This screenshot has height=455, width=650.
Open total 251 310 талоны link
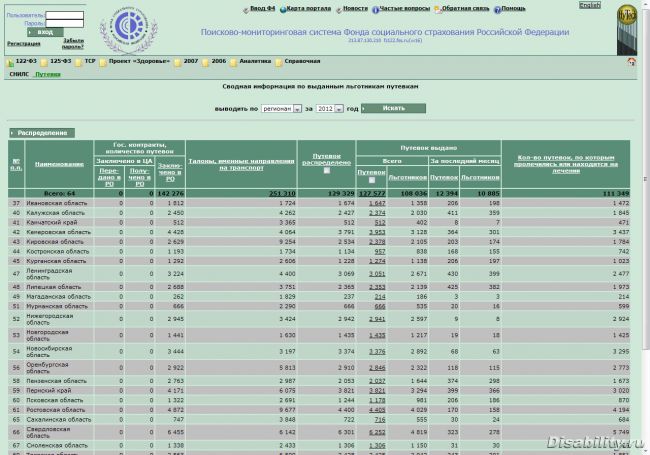[282, 194]
